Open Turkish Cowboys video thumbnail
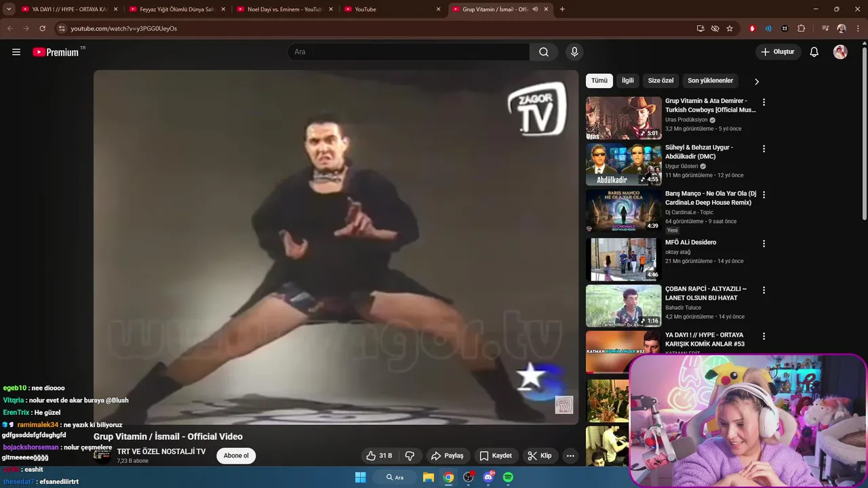The height and width of the screenshot is (488, 868). coord(624,118)
